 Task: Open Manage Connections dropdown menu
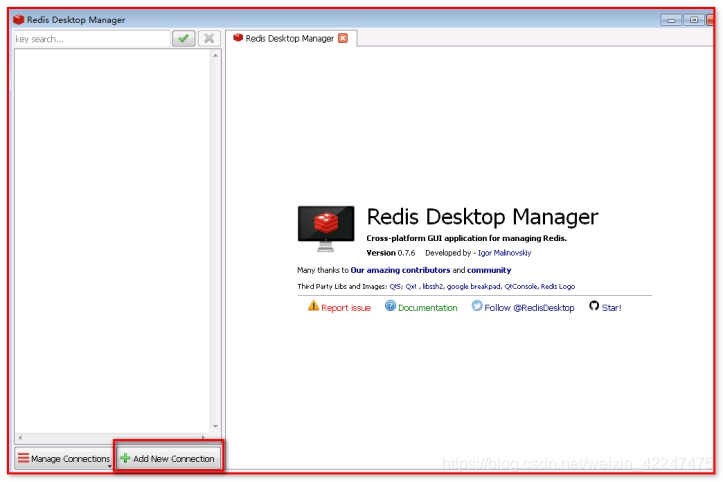pos(64,458)
